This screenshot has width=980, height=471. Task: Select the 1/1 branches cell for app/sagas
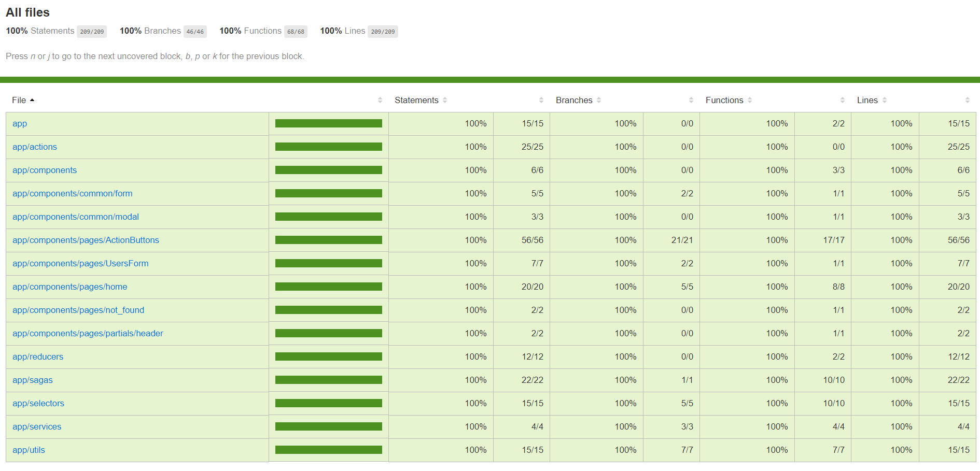click(x=671, y=380)
